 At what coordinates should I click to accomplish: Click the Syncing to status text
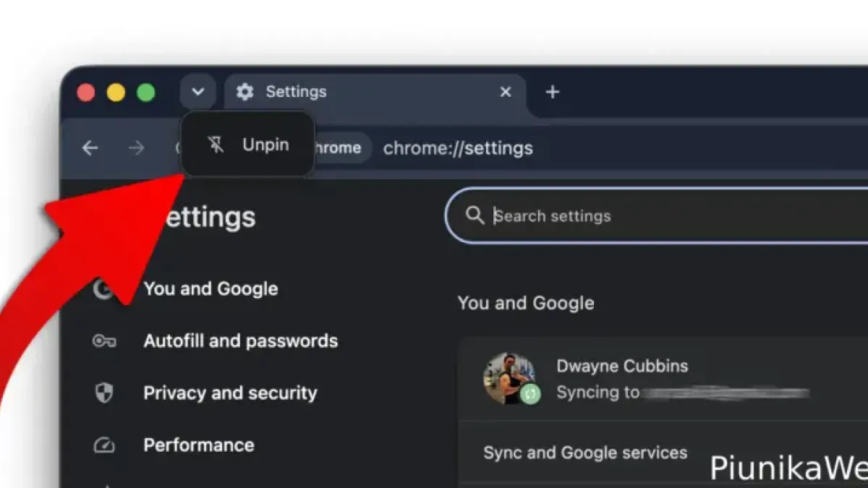coord(598,393)
